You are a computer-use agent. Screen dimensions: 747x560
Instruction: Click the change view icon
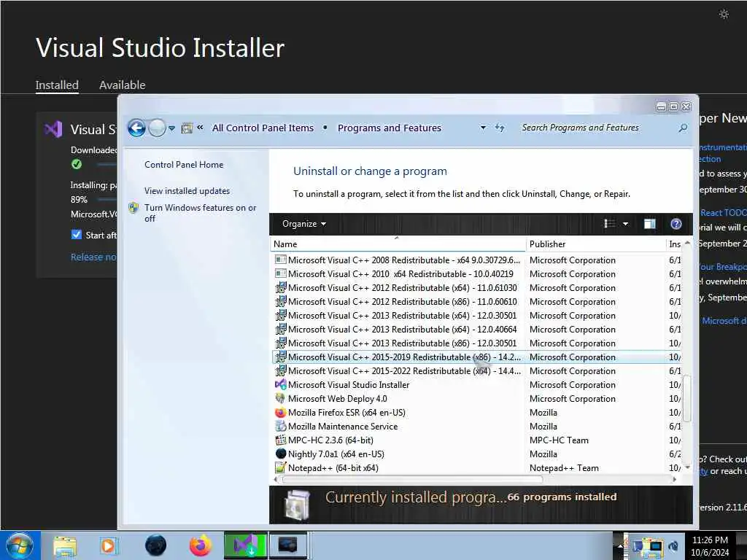click(x=609, y=224)
